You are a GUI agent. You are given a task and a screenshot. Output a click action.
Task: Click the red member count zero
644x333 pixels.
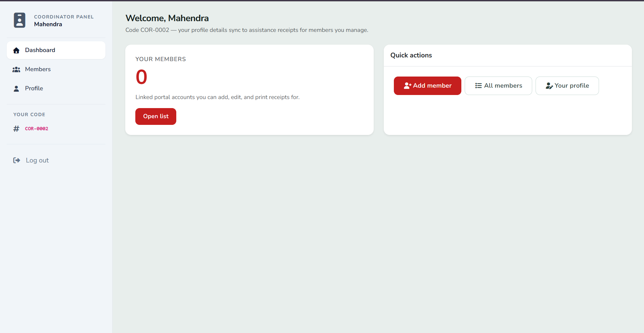141,77
